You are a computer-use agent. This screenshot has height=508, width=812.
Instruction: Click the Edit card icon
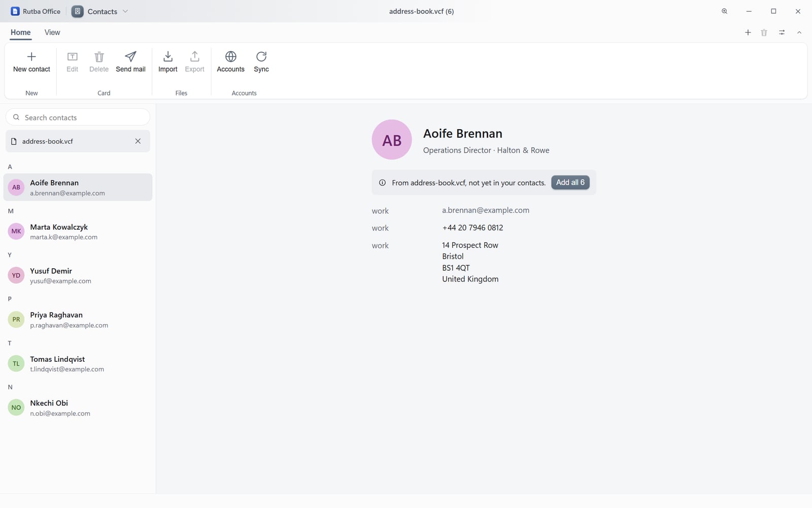tap(72, 56)
